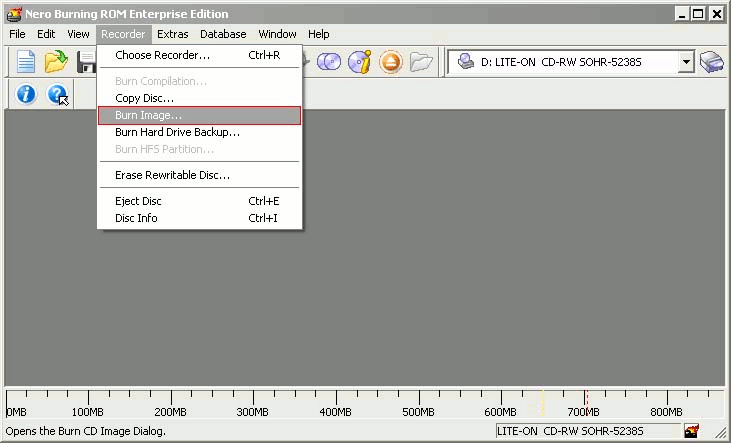
Task: Choose the Choose Recorder... menu entry
Action: [200, 55]
